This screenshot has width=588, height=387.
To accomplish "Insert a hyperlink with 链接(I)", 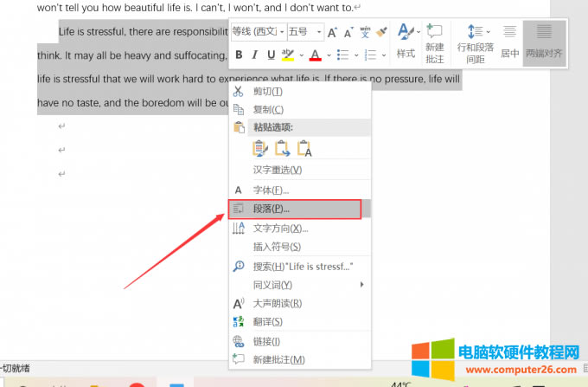I will (x=299, y=342).
